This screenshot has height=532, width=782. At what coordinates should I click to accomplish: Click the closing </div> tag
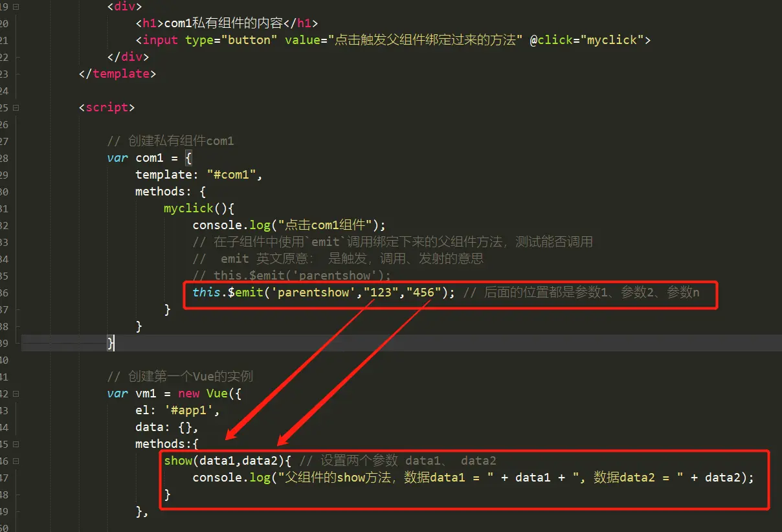(x=128, y=57)
